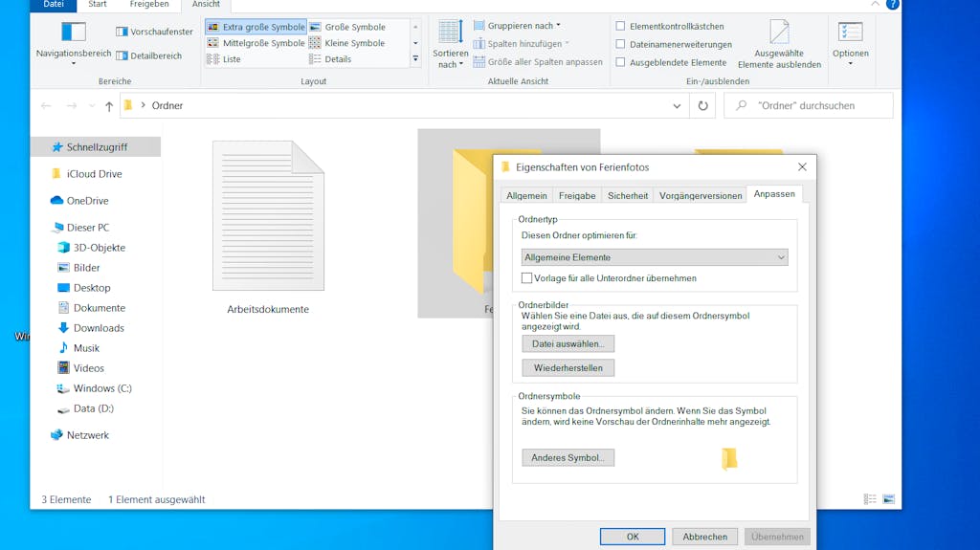The image size is (980, 550).
Task: Expand address bar history dropdown
Action: [x=677, y=106]
